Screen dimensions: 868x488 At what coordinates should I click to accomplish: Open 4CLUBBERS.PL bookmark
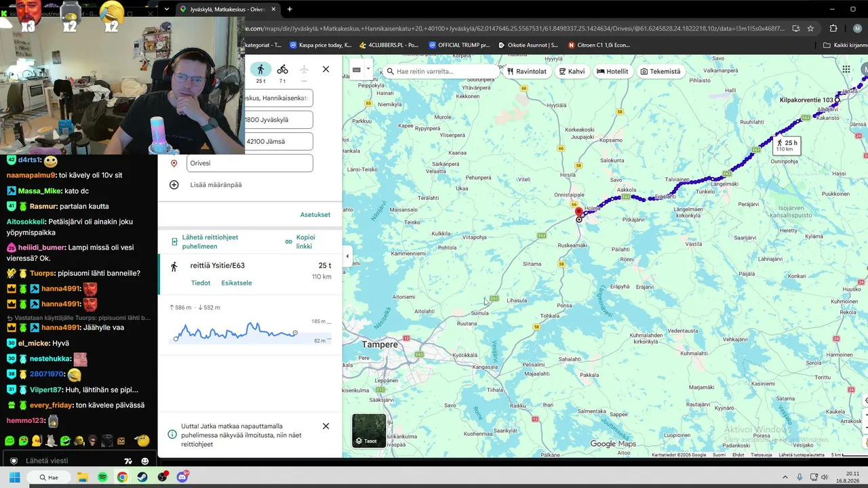[389, 45]
